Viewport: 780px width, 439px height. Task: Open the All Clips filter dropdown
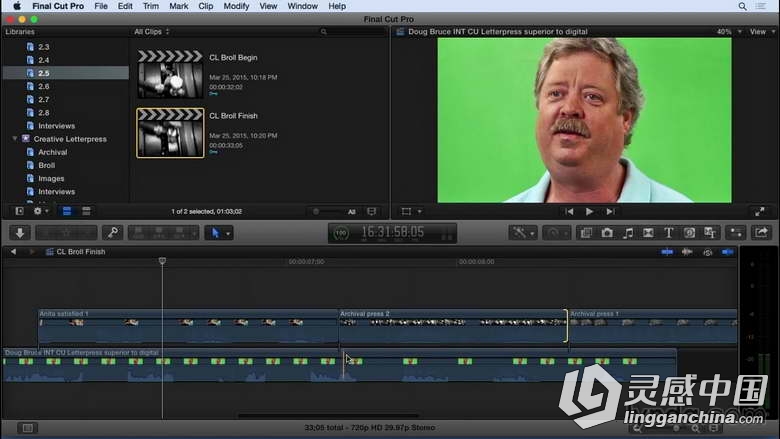click(x=152, y=31)
